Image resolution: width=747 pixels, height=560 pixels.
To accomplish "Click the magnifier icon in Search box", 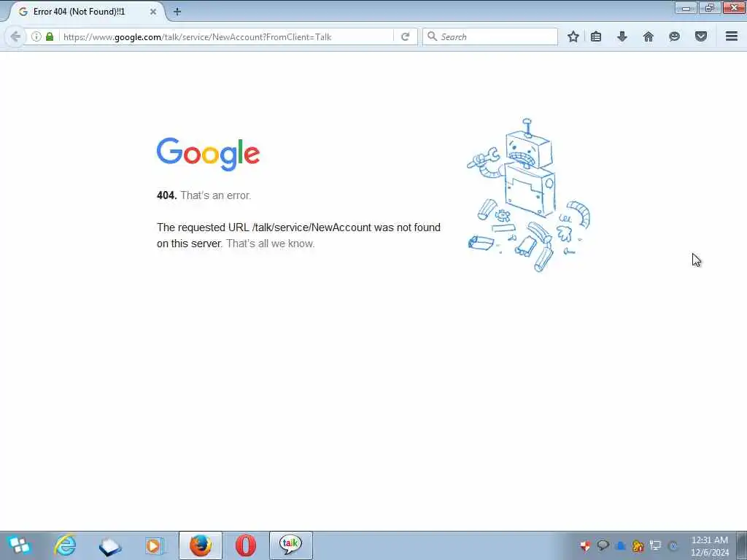I will tap(432, 36).
